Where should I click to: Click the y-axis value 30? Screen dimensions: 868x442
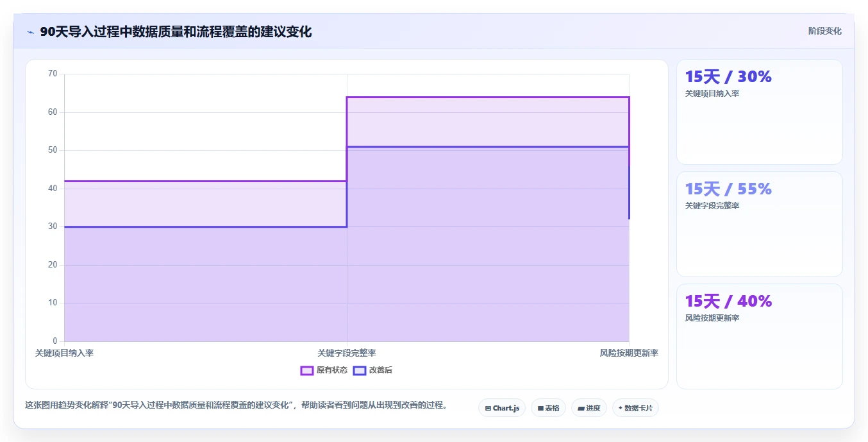coord(53,226)
